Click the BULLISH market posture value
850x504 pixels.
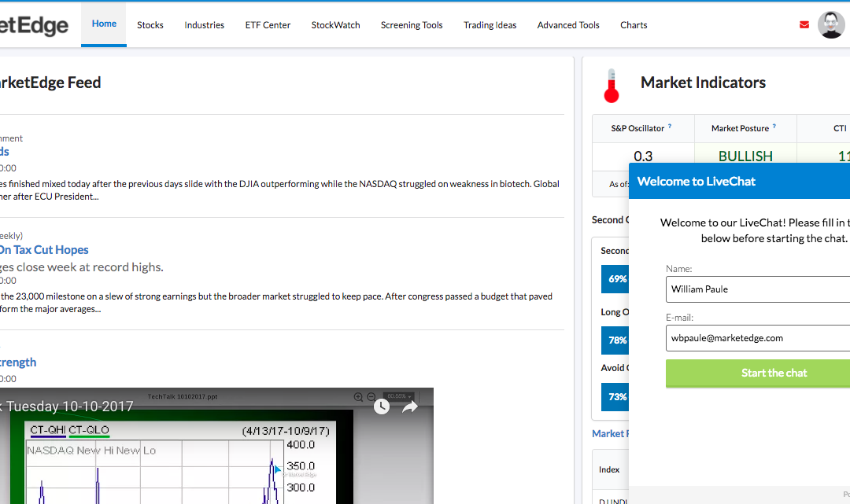pyautogui.click(x=745, y=156)
